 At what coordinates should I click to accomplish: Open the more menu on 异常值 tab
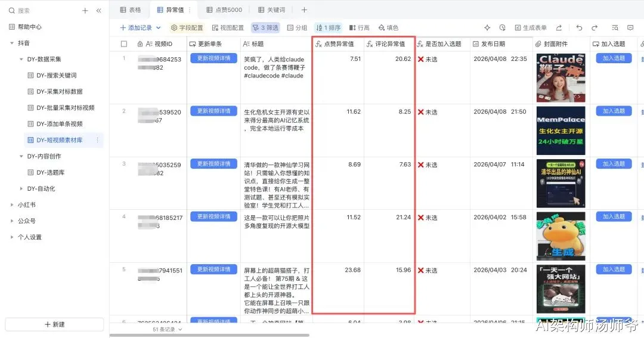click(x=190, y=10)
